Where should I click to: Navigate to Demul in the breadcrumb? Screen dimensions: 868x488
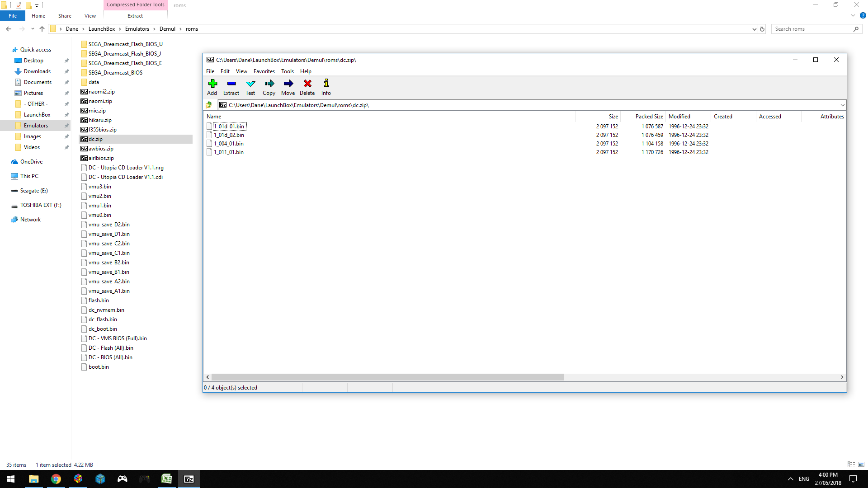pyautogui.click(x=167, y=29)
